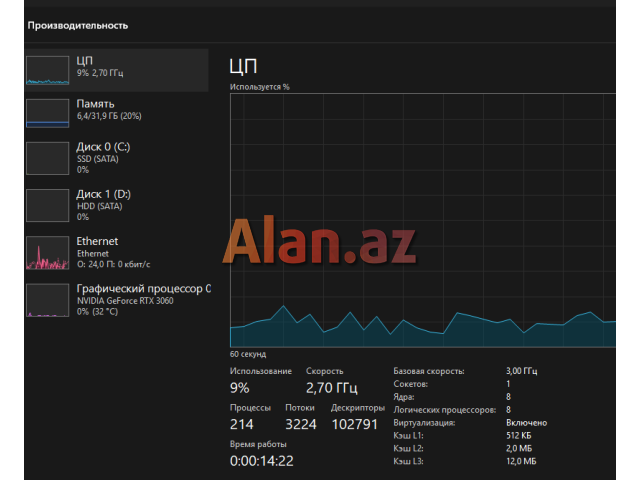Click inside the main CPU usage graph
Screen dimensions: 640x480
(x=422, y=220)
